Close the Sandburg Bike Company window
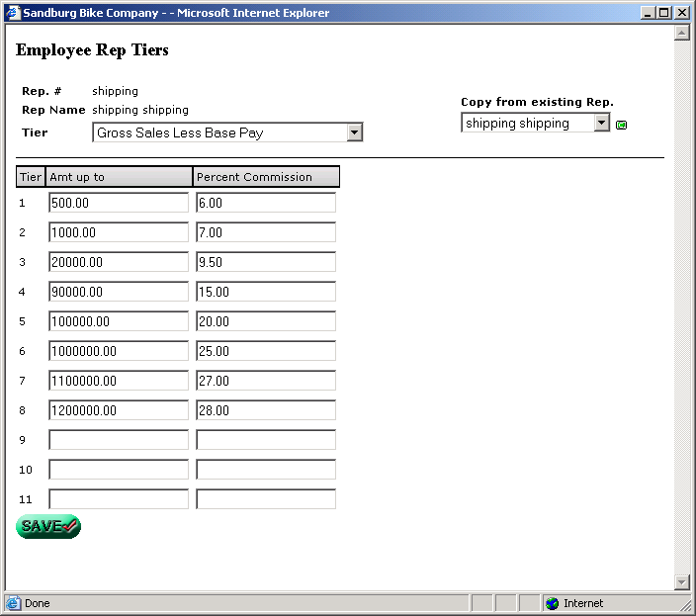 click(682, 13)
